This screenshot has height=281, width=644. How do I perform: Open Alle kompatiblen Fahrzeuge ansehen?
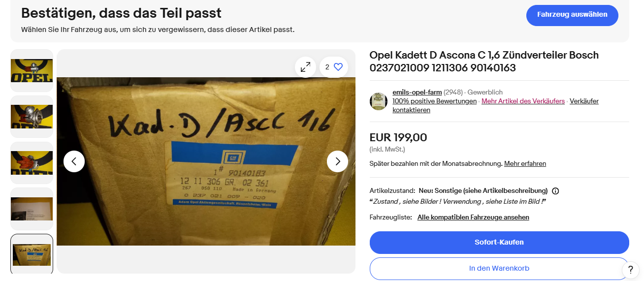(x=473, y=217)
